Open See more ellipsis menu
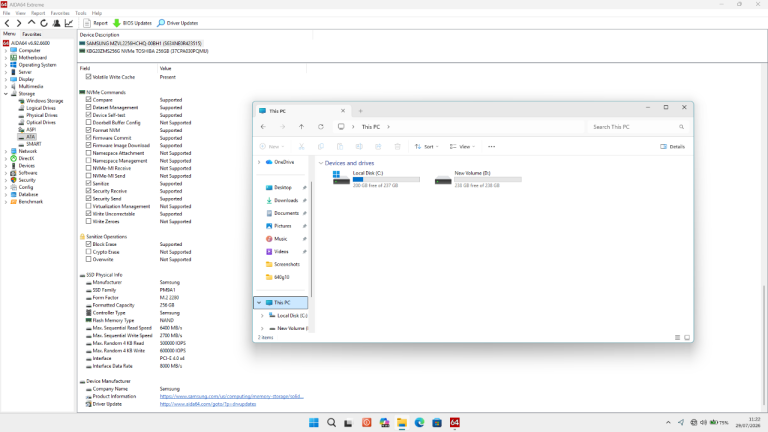 tap(491, 146)
